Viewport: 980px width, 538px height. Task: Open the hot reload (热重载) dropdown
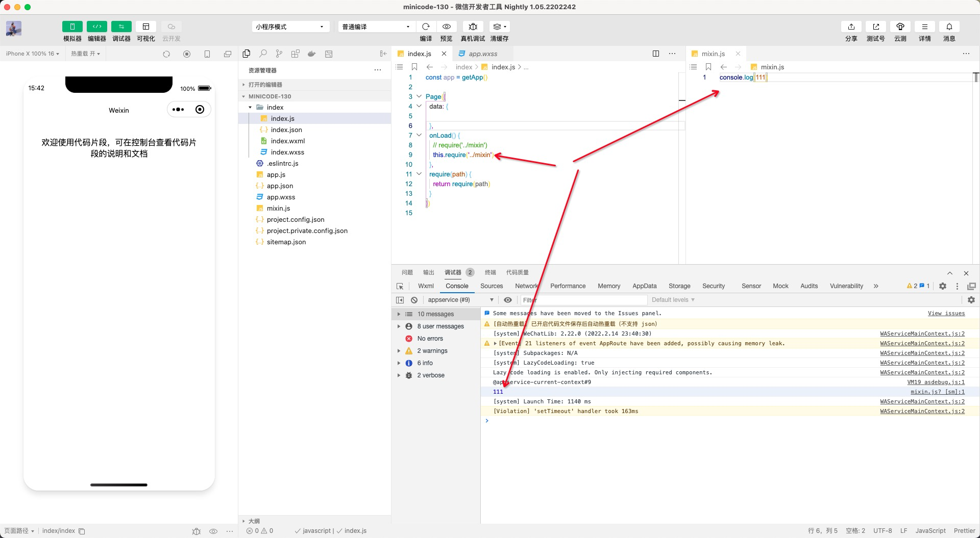[x=85, y=54]
